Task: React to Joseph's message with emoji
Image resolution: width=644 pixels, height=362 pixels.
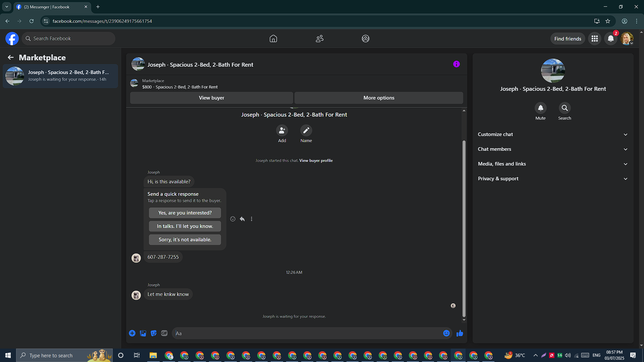Action: (x=233, y=219)
